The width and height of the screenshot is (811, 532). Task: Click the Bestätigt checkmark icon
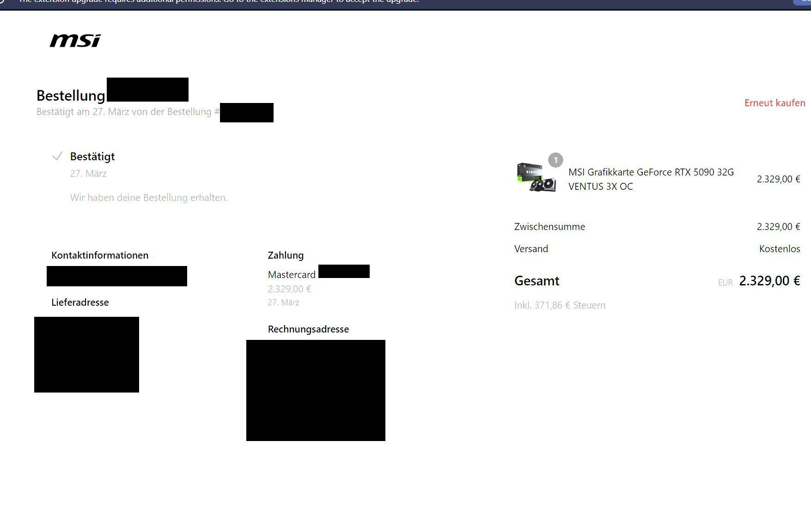[57, 156]
